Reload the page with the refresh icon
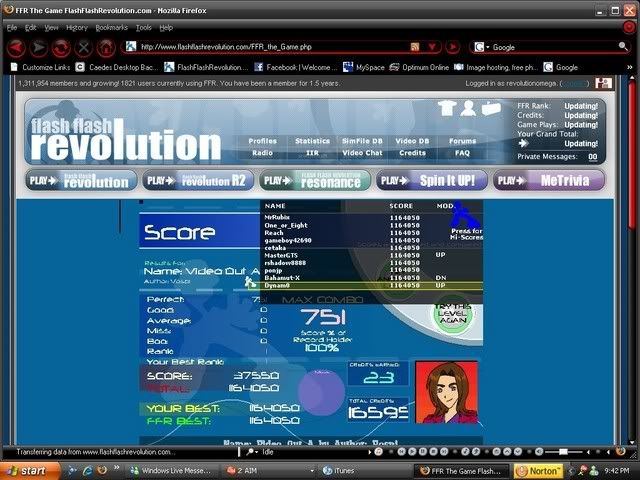The image size is (640, 480). click(61, 47)
